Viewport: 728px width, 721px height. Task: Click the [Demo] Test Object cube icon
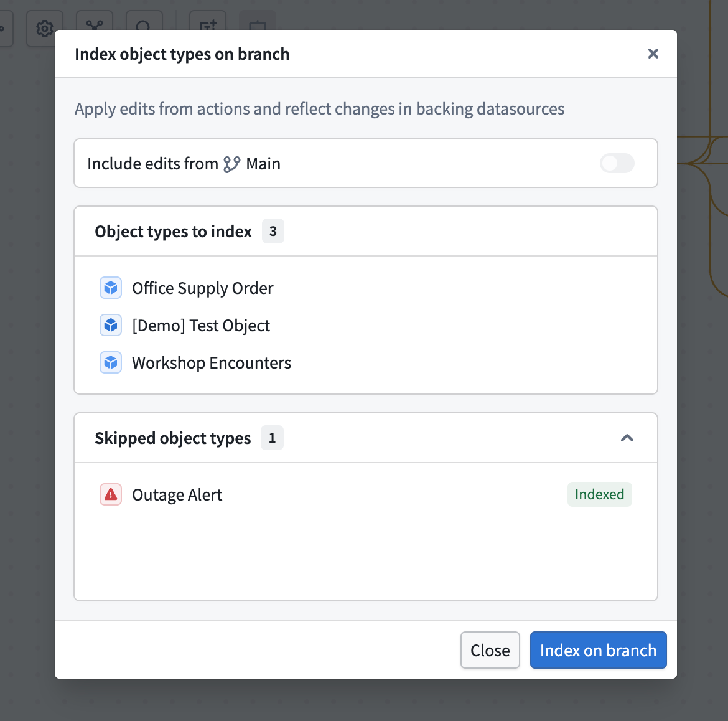111,325
